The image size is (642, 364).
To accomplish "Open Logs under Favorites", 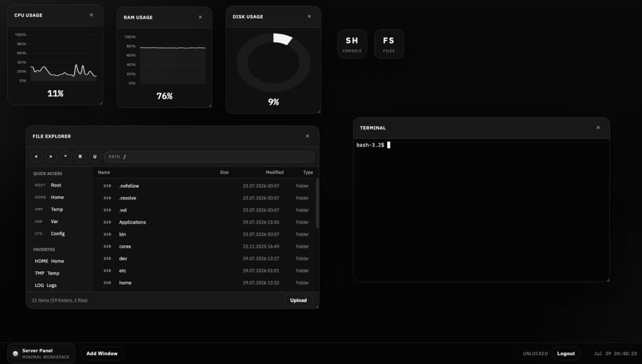I will pos(59,285).
